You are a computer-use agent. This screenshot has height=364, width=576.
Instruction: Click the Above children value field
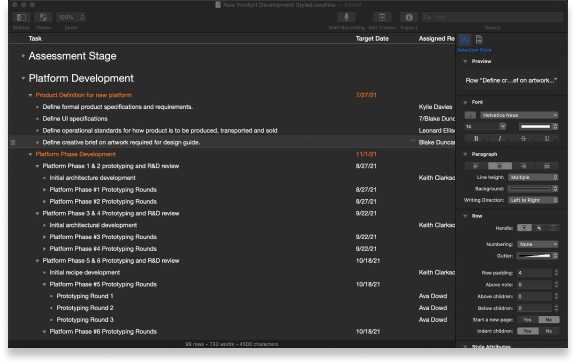pyautogui.click(x=534, y=296)
